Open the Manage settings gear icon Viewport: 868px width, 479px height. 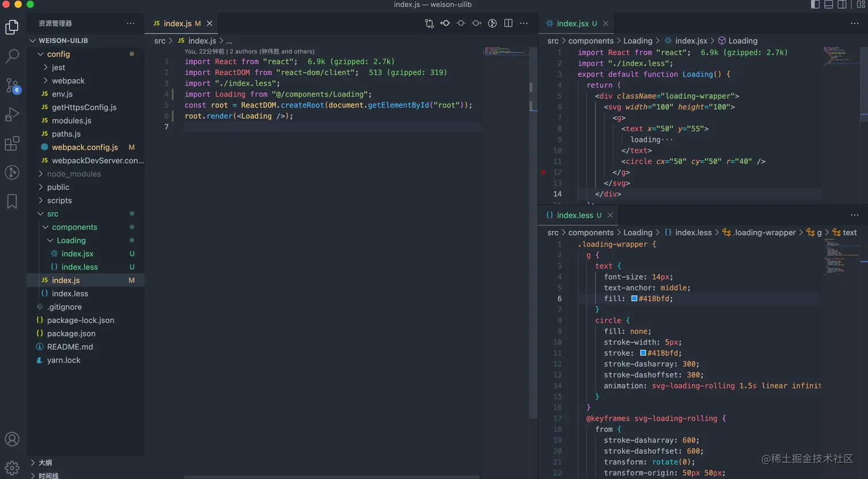tap(12, 468)
